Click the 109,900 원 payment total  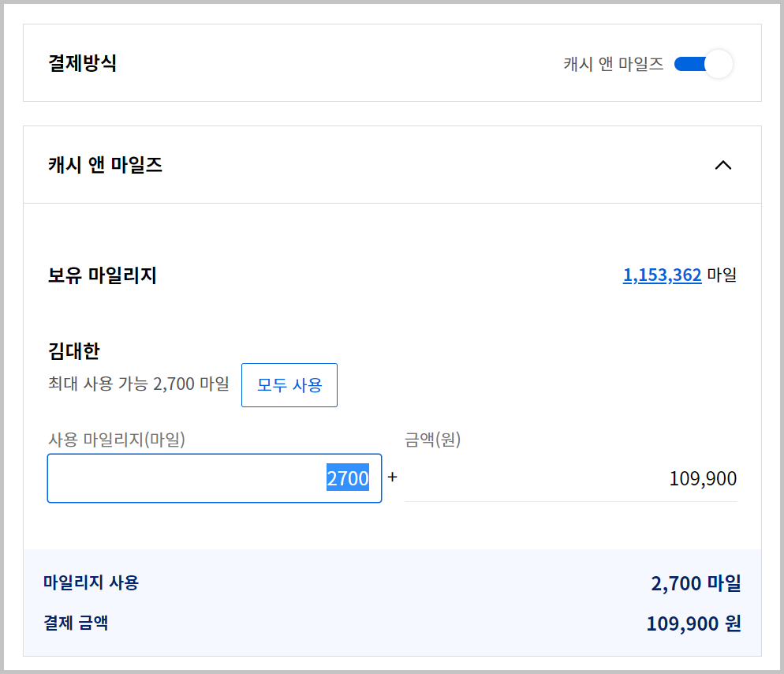[693, 623]
